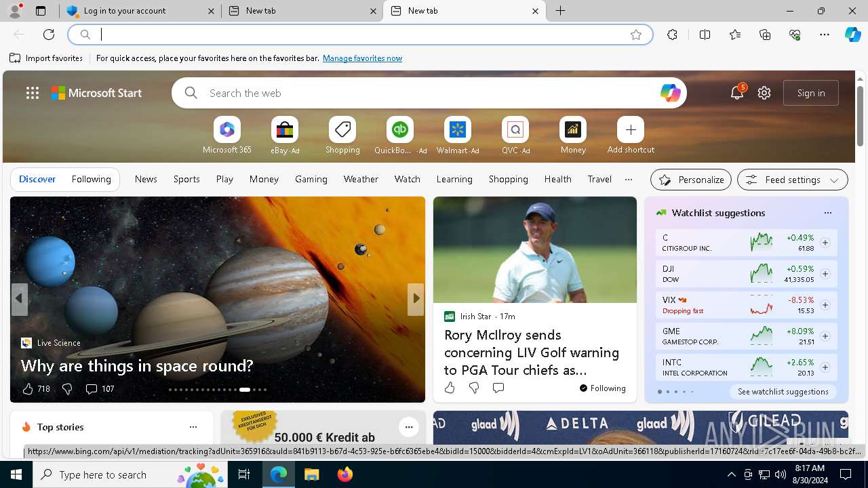Open Top stories card options menu
The height and width of the screenshot is (488, 868).
coord(193,427)
